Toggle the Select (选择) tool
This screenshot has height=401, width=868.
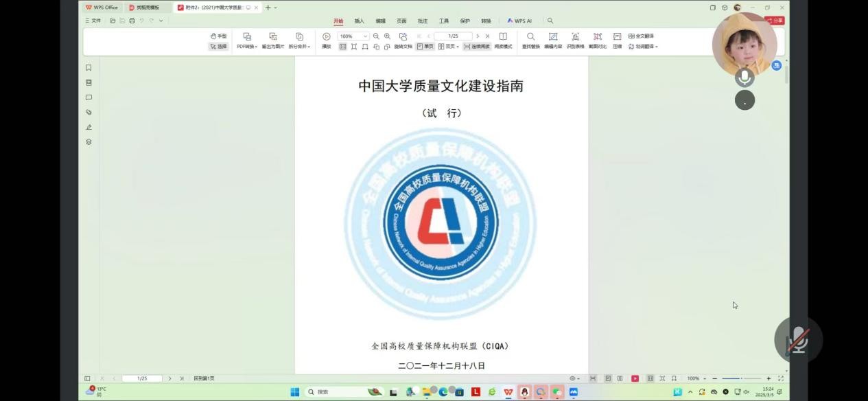pyautogui.click(x=218, y=47)
